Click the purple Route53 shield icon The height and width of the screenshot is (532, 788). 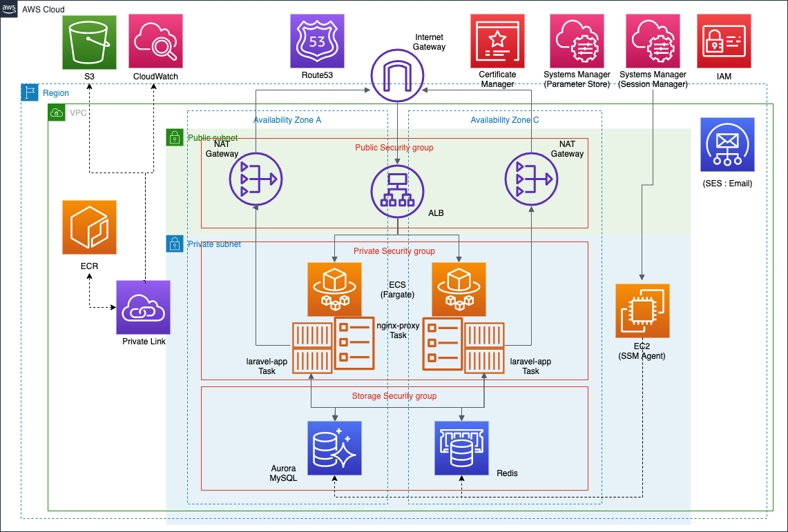[x=317, y=41]
